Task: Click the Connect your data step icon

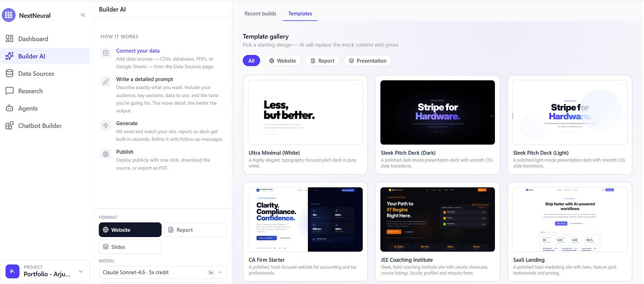Action: tap(106, 53)
